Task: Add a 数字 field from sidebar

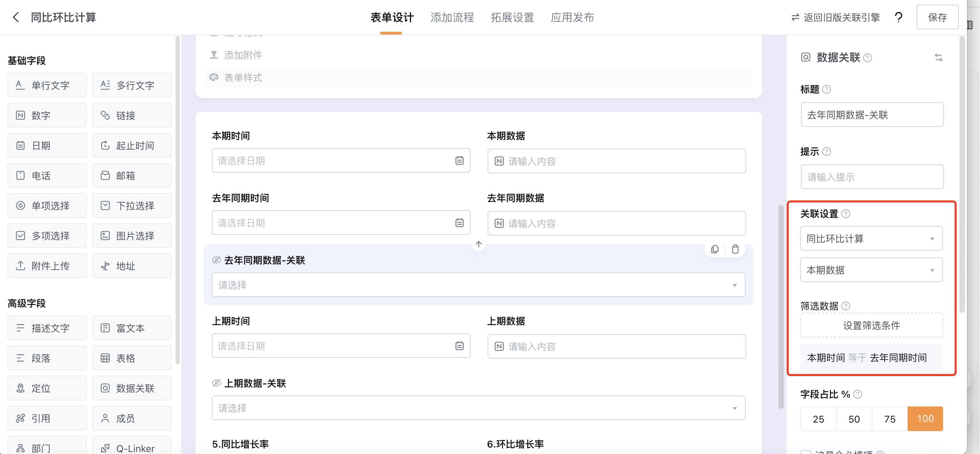Action: 47,115
